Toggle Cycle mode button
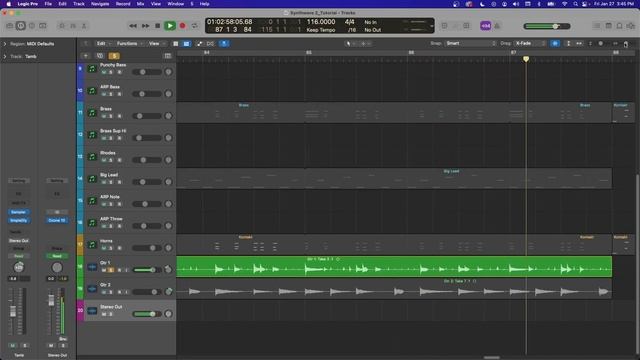 click(x=195, y=26)
